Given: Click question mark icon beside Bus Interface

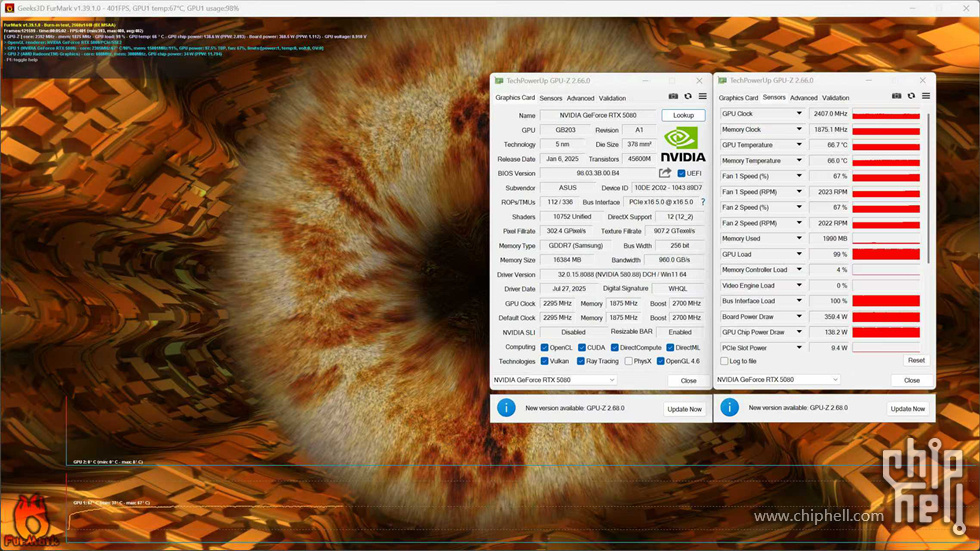Looking at the screenshot, I should (x=703, y=202).
